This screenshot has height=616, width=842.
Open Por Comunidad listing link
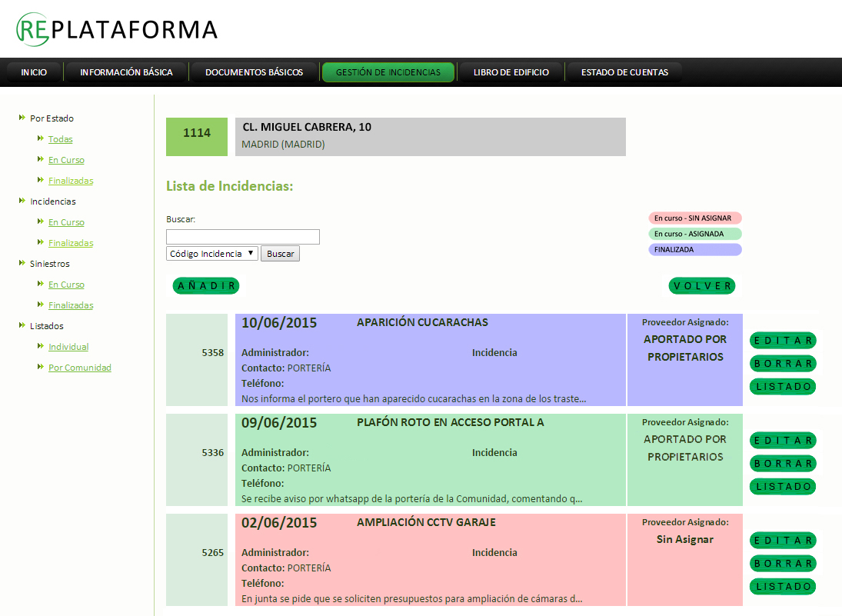pos(80,368)
